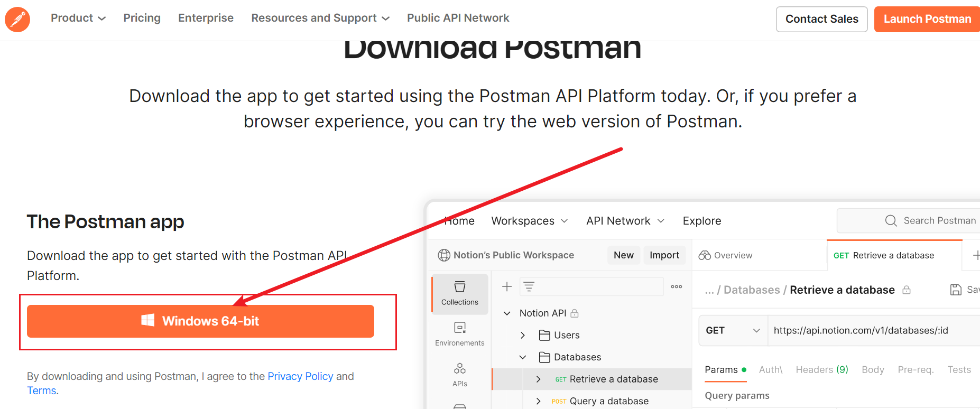Screen dimensions: 980x409
Task: Select POST Query a database request
Action: 600,401
